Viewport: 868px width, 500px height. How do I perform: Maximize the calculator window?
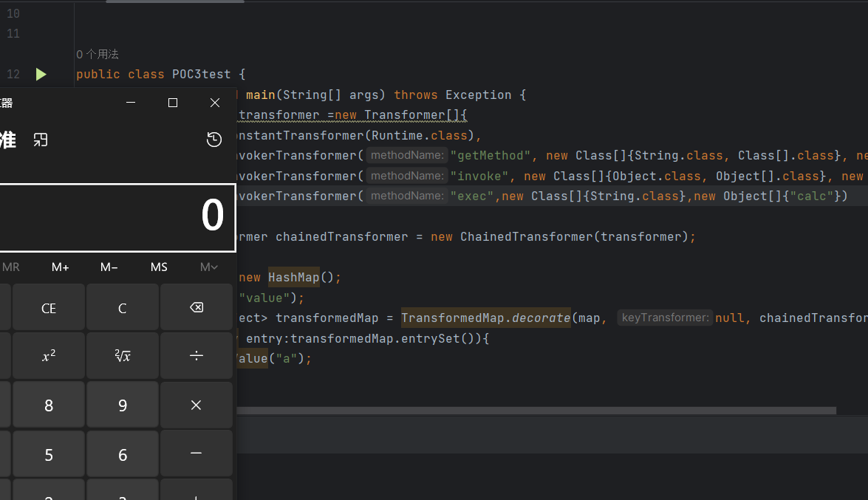pos(173,103)
